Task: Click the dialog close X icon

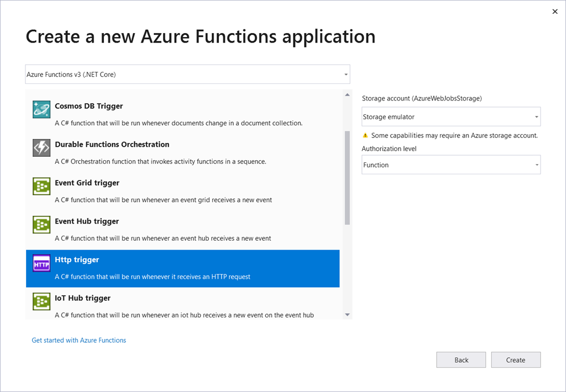Action: pyautogui.click(x=555, y=11)
